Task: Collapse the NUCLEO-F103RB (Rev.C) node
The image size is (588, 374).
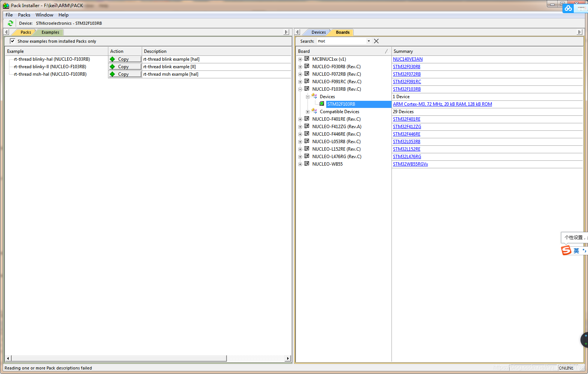Action: (x=300, y=89)
